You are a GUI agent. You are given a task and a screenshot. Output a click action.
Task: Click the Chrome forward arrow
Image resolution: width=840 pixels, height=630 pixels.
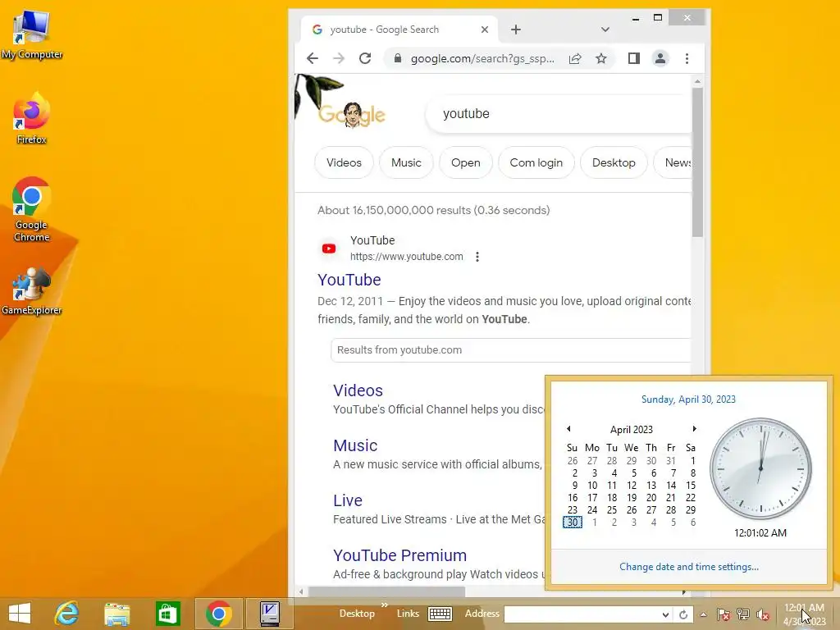(339, 58)
